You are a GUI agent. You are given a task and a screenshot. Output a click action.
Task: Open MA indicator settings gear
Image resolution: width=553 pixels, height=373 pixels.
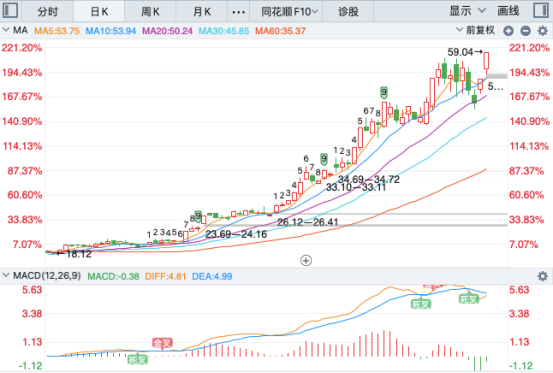542,31
